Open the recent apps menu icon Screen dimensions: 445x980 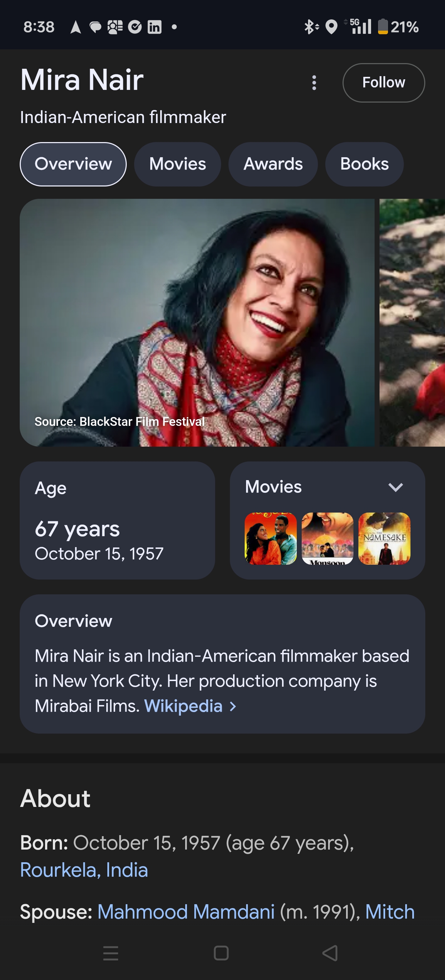coord(111,953)
